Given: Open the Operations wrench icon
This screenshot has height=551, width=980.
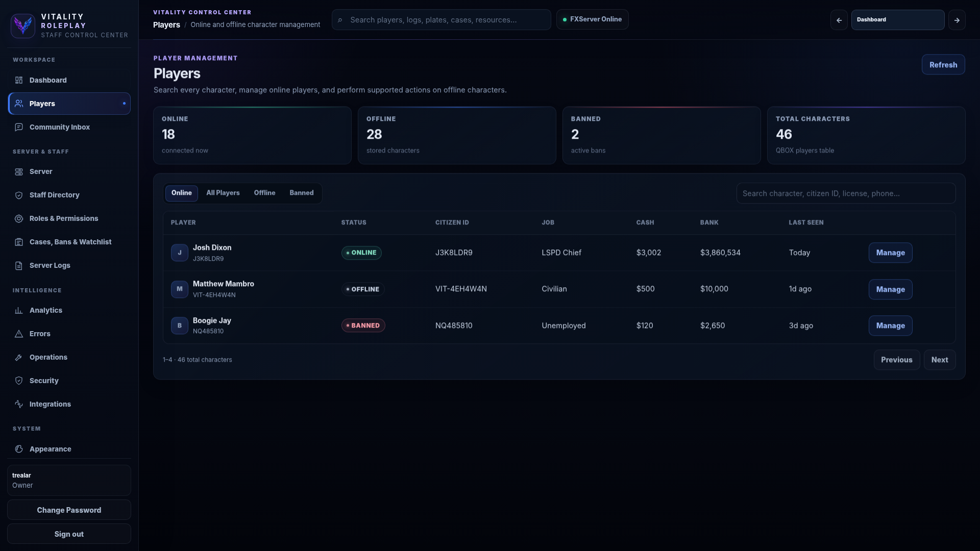Looking at the screenshot, I should [19, 357].
